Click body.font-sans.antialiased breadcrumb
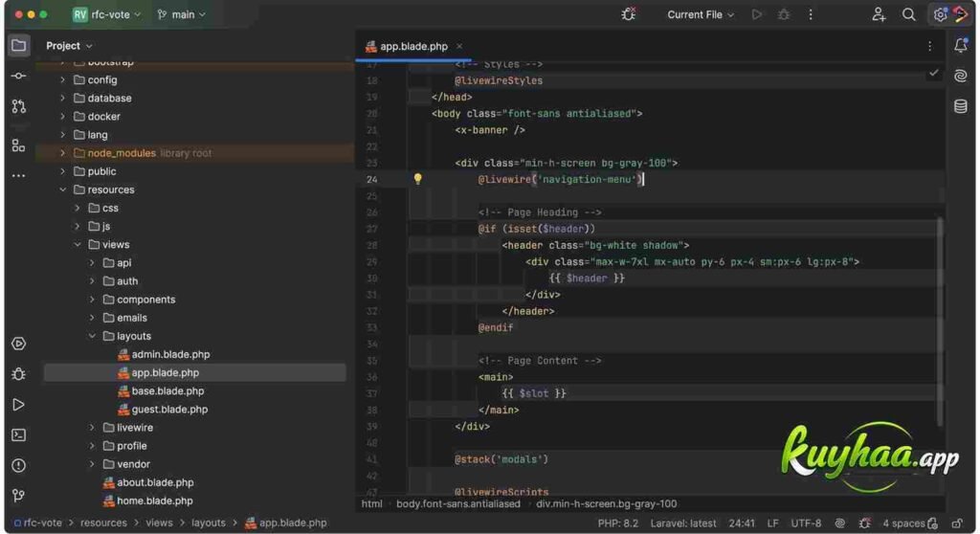The width and height of the screenshot is (980, 534). 458,504
